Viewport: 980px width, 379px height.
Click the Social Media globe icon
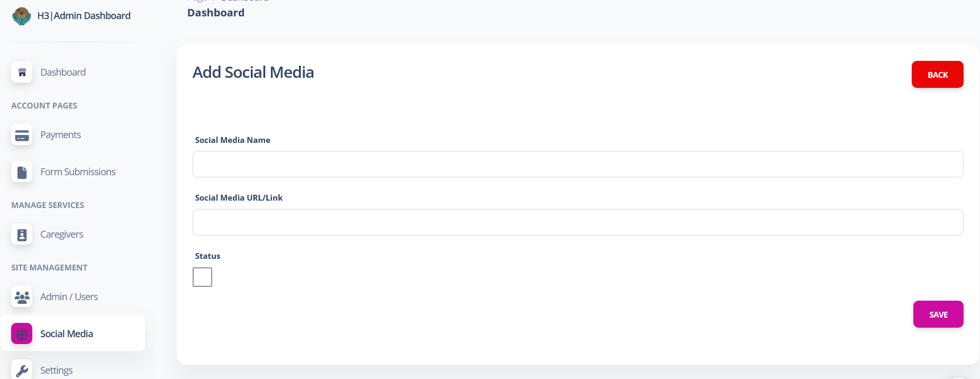point(22,334)
